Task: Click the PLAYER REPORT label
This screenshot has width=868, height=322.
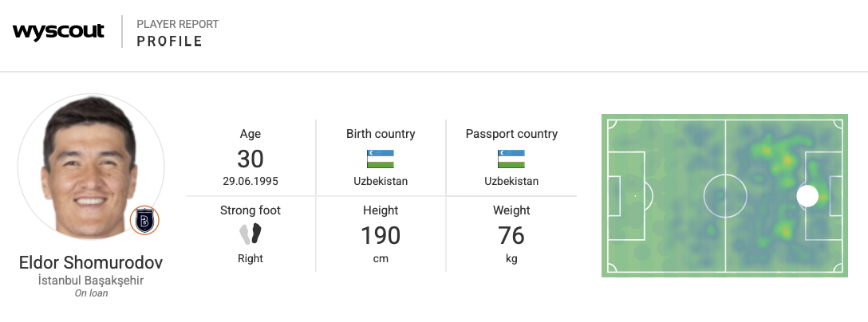Action: (177, 24)
